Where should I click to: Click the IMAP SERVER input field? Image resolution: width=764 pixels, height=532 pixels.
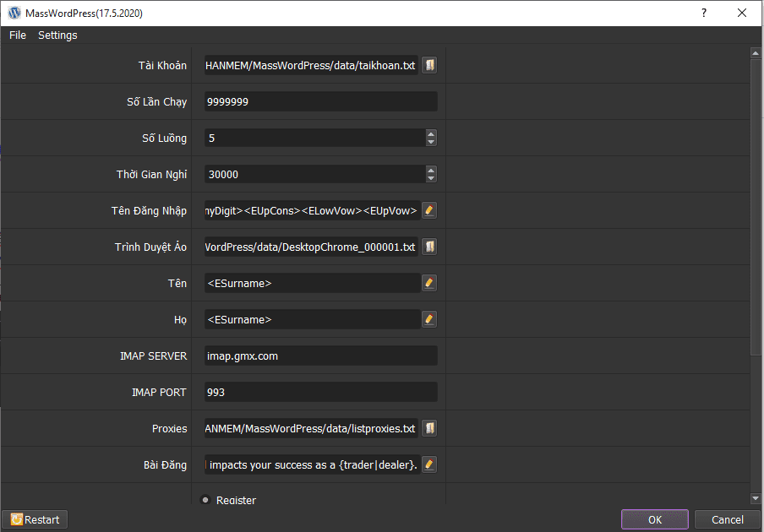[320, 356]
